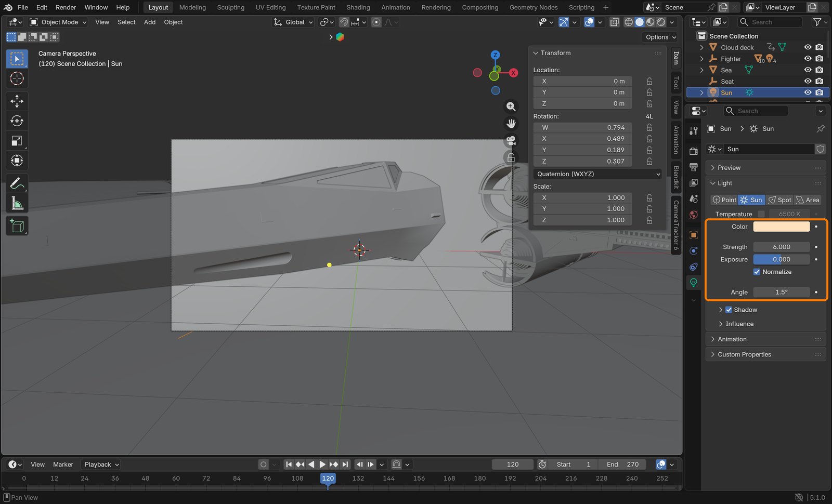Select the Cursor tool in the toolbar
Viewport: 832px width, 504px height.
(17, 78)
